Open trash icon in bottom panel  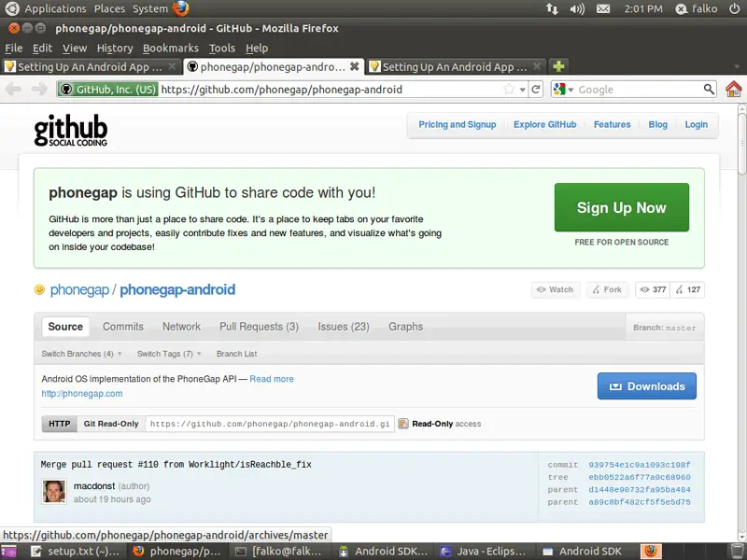[x=737, y=552]
